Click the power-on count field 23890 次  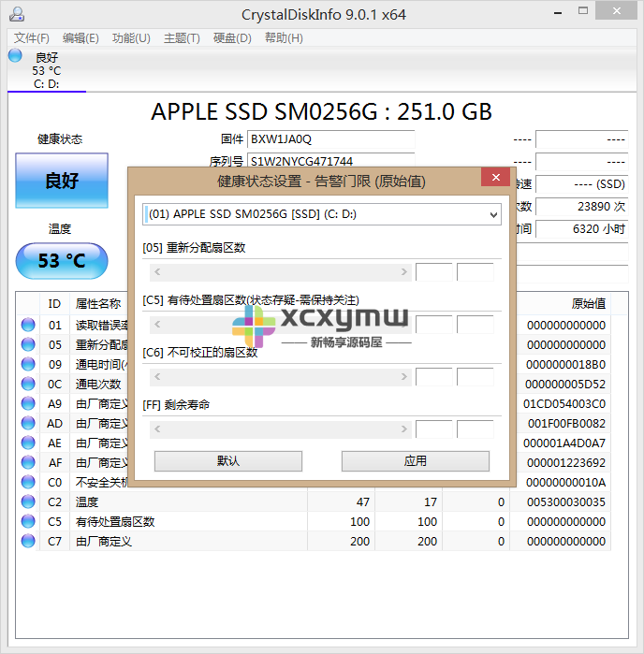pos(582,207)
